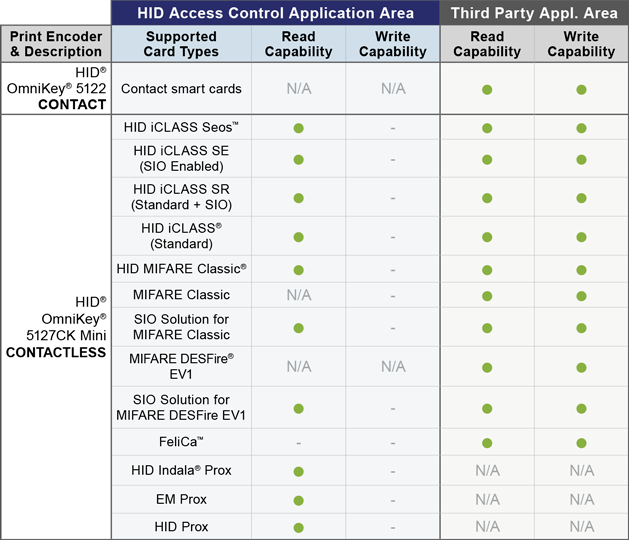Click HID read dot for HID Indala Prox
Image resolution: width=629 pixels, height=540 pixels.
tap(298, 471)
